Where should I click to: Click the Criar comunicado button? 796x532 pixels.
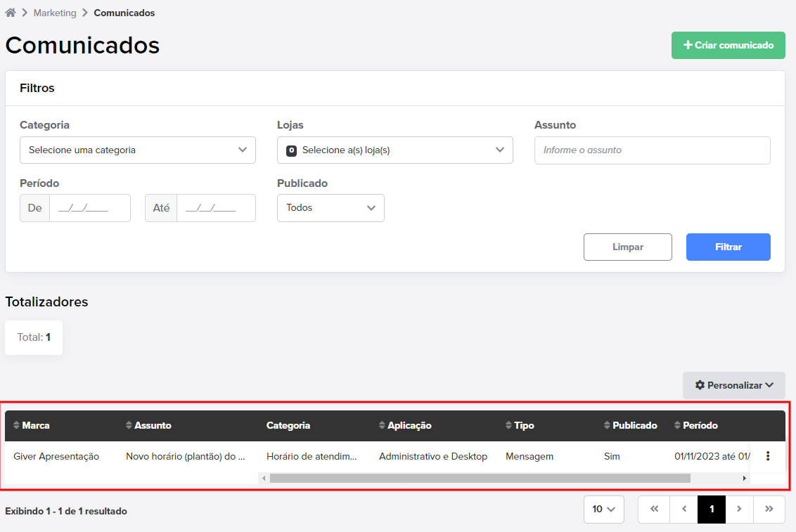728,45
